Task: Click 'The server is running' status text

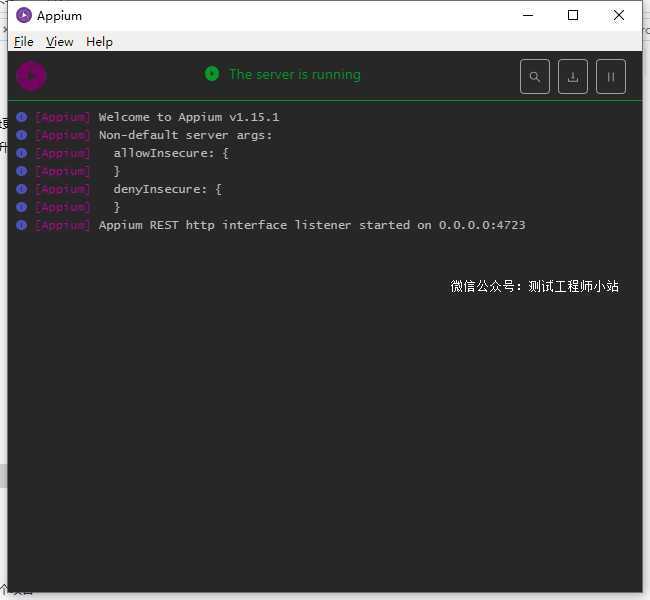Action: point(295,75)
